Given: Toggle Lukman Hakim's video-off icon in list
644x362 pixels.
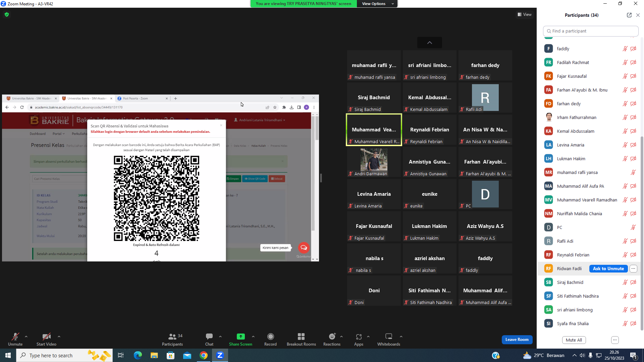Looking at the screenshot, I should coord(633,159).
